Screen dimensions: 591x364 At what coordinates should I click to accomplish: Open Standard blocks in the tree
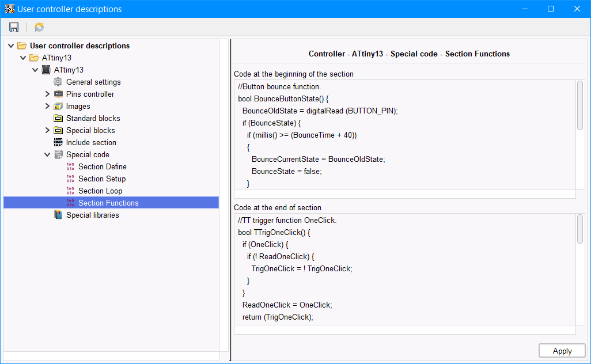[x=93, y=118]
